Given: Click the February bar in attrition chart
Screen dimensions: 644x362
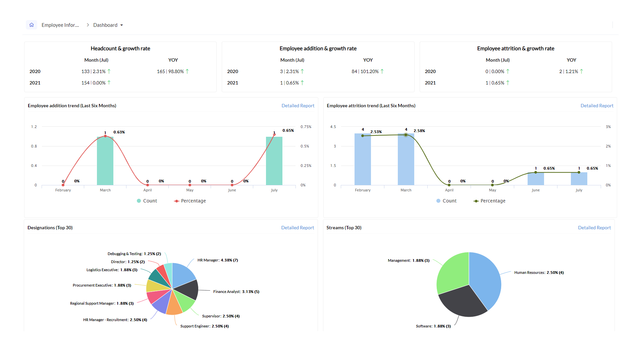Looking at the screenshot, I should coord(363,161).
